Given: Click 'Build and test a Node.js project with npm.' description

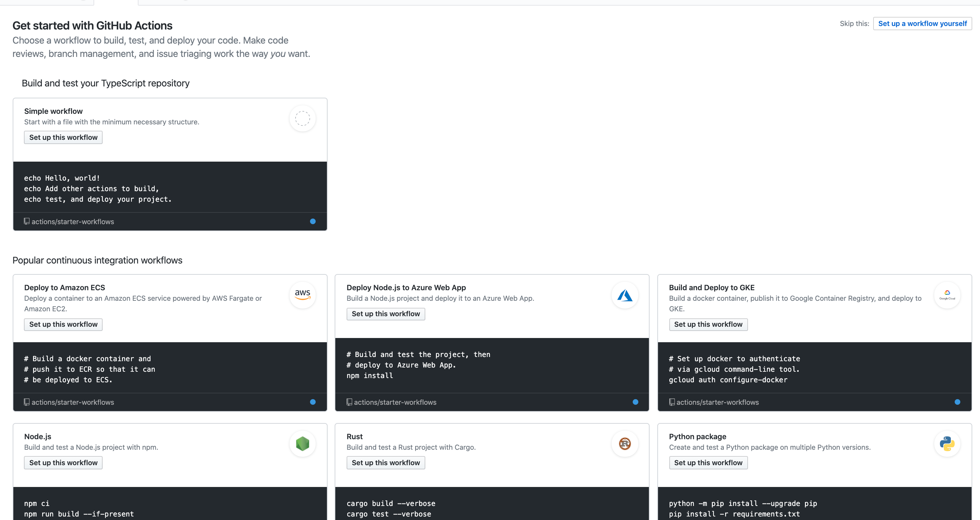Looking at the screenshot, I should (91, 447).
